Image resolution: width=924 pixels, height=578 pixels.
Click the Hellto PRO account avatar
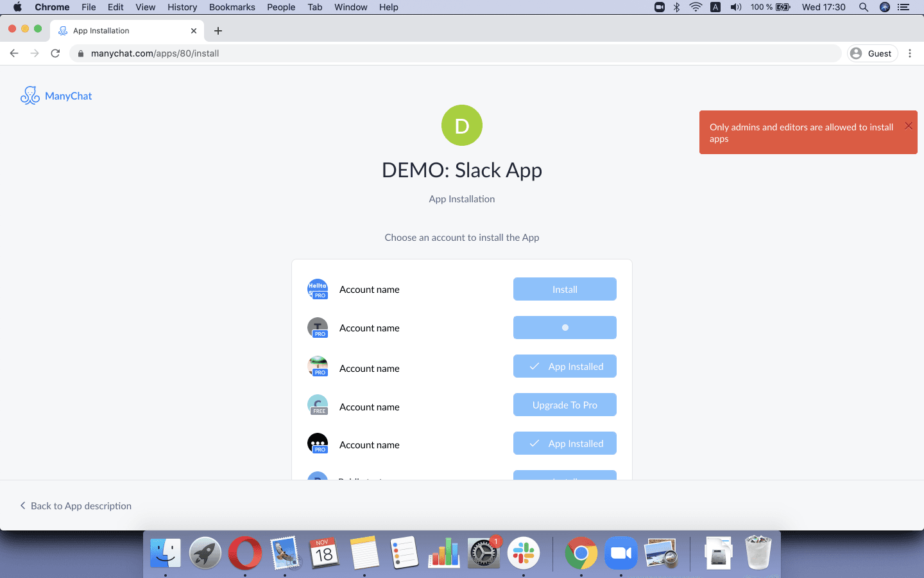point(318,289)
